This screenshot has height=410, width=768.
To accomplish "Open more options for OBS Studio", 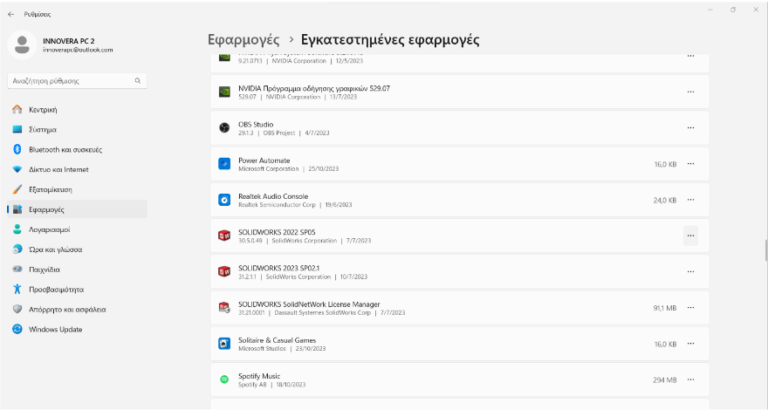I will [690, 128].
